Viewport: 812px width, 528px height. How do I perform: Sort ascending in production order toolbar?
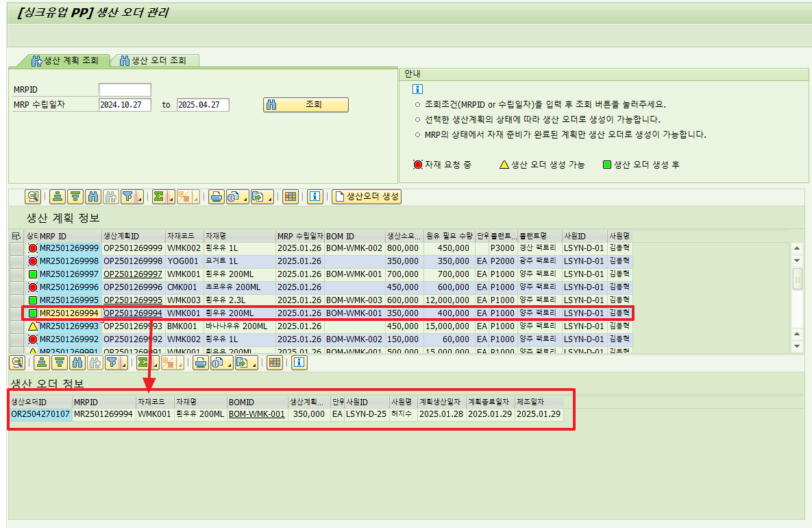42,363
